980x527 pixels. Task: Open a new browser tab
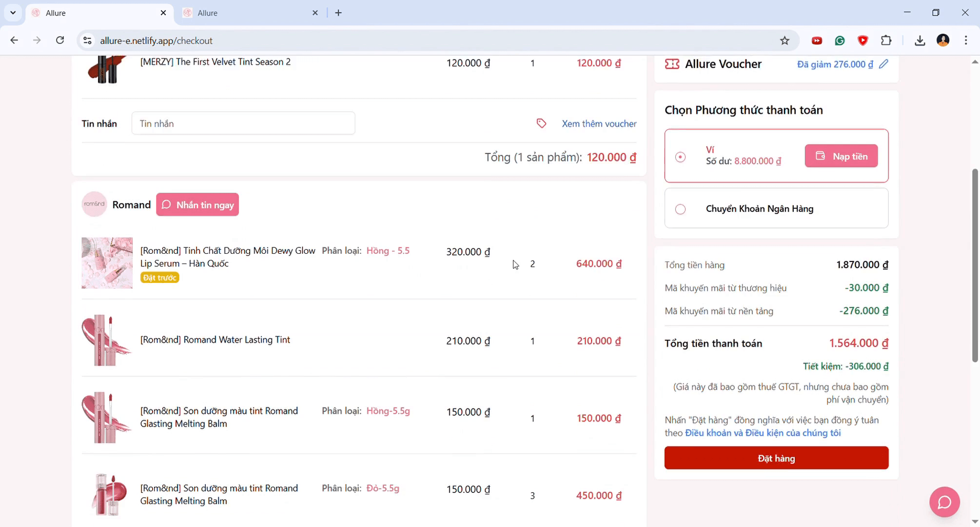pos(338,13)
